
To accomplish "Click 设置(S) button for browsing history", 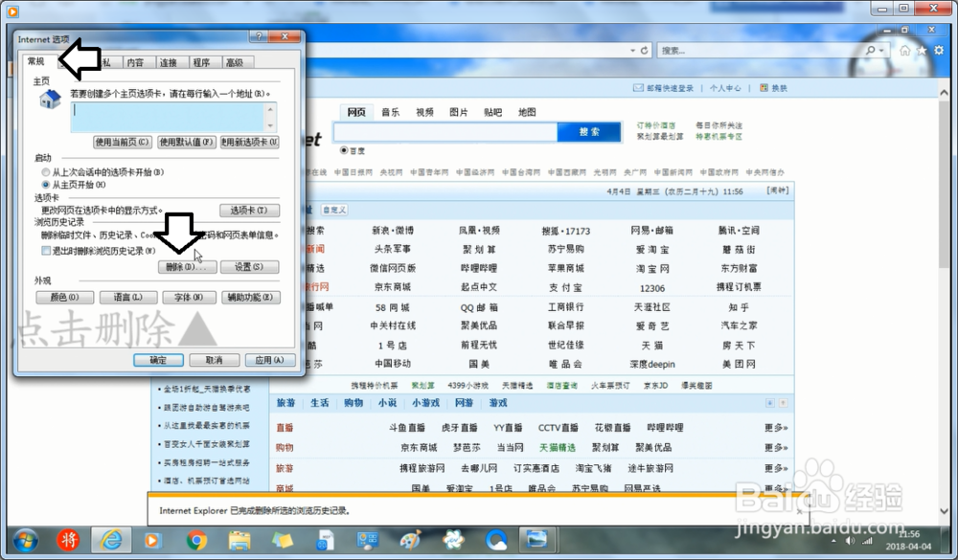I will (x=249, y=267).
